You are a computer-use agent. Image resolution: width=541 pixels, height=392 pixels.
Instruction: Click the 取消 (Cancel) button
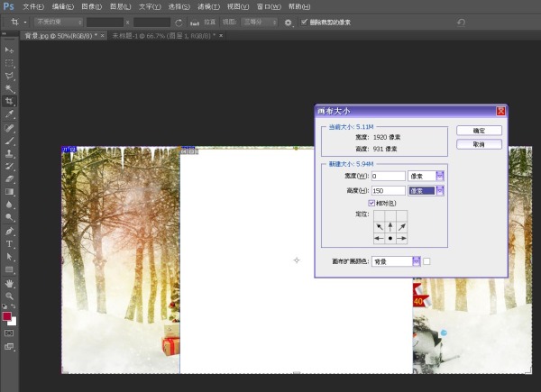point(479,144)
